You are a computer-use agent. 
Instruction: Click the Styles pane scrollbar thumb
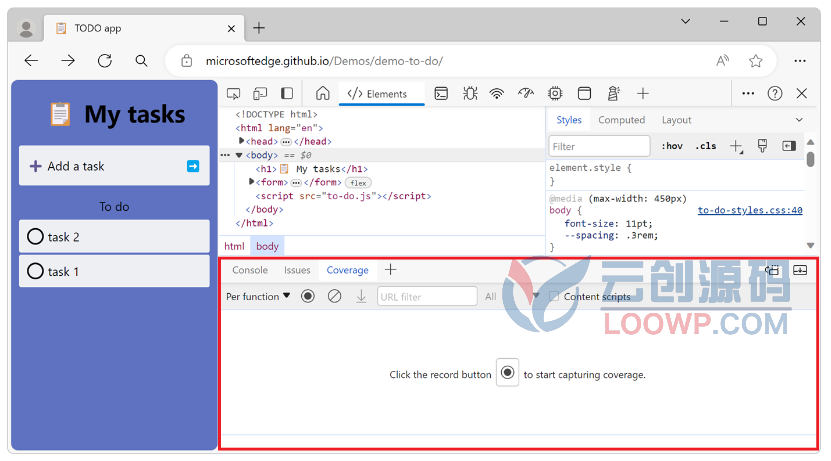click(810, 159)
